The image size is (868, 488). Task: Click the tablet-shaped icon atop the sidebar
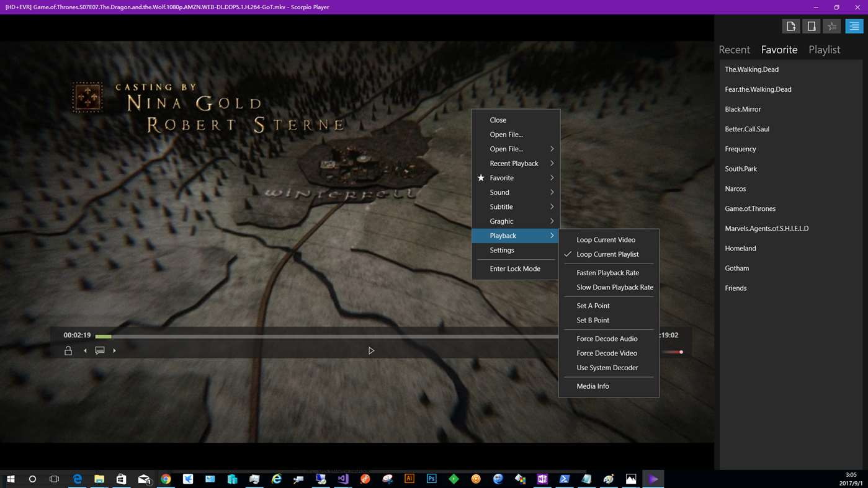[811, 26]
